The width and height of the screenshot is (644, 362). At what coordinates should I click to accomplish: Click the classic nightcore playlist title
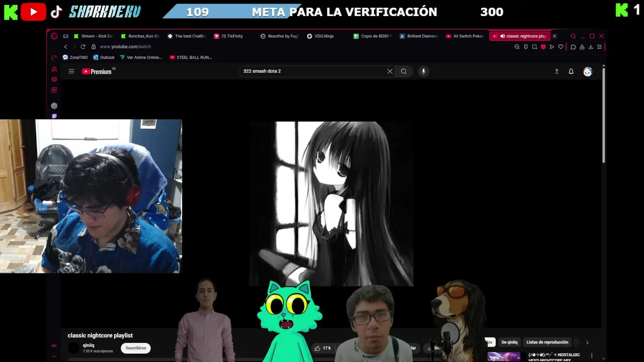[x=100, y=335]
